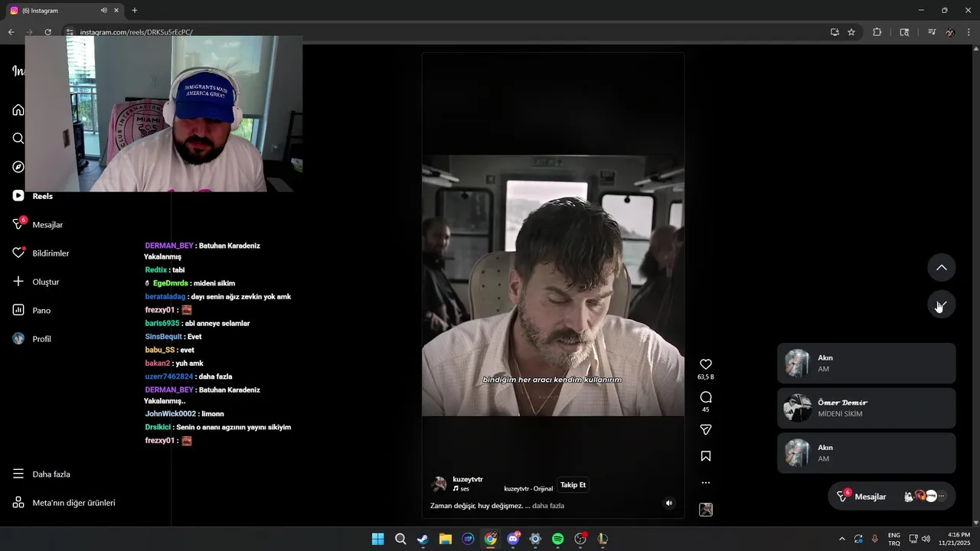Click the Home icon in sidebar
Viewport: 980px width, 551px height.
pos(18,110)
